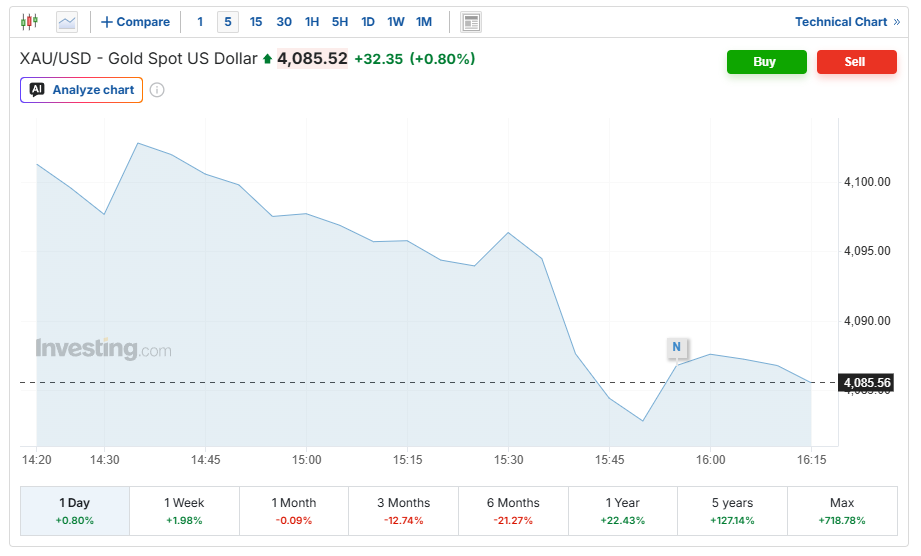Screen dimensions: 921x556
Task: Select the area chart type icon
Action: [67, 22]
